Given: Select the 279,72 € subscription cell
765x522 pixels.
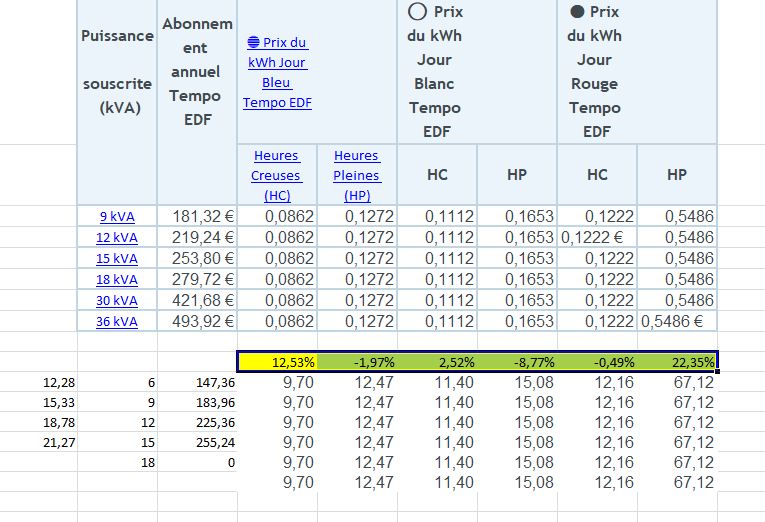Looking at the screenshot, I should [197, 279].
